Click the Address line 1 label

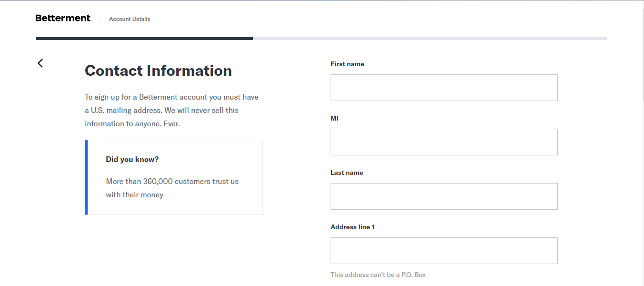coord(352,227)
